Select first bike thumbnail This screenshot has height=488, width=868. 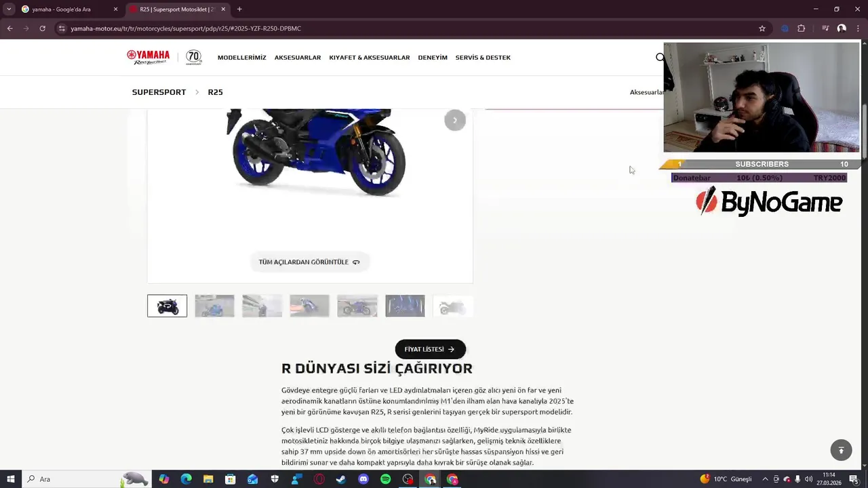tap(167, 306)
